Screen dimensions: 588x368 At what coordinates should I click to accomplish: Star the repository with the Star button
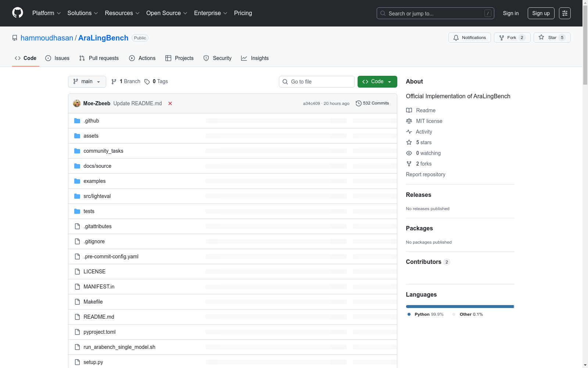point(552,38)
